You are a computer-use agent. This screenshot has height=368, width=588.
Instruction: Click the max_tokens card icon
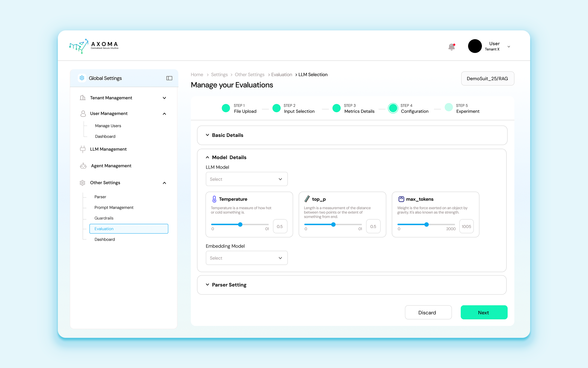(x=401, y=199)
